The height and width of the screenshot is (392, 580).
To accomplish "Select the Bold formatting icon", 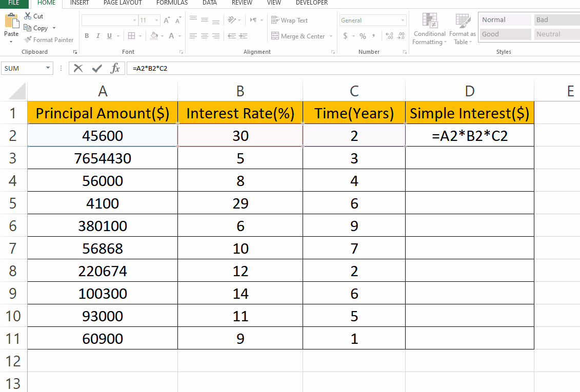I will pyautogui.click(x=86, y=36).
